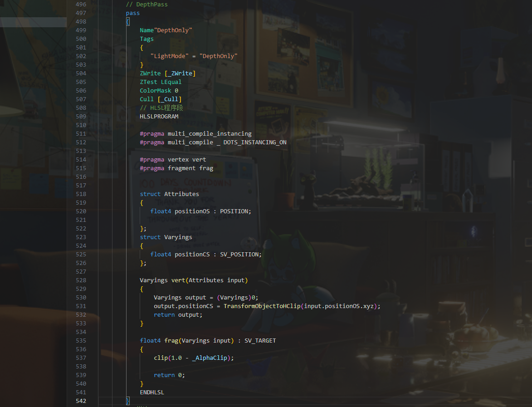Click the "pass" keyword
Image resolution: width=532 pixels, height=407 pixels.
[x=133, y=13]
